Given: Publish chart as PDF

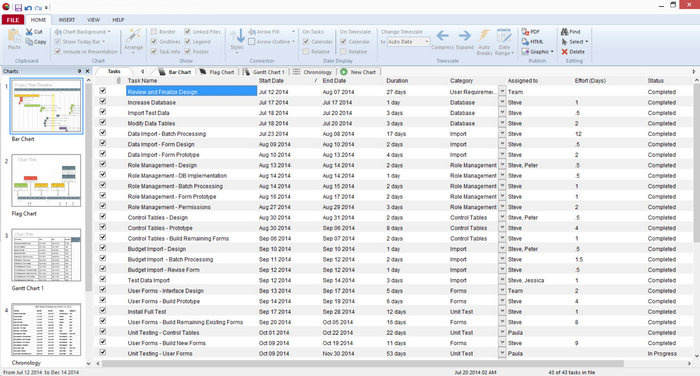Looking at the screenshot, I should point(530,32).
